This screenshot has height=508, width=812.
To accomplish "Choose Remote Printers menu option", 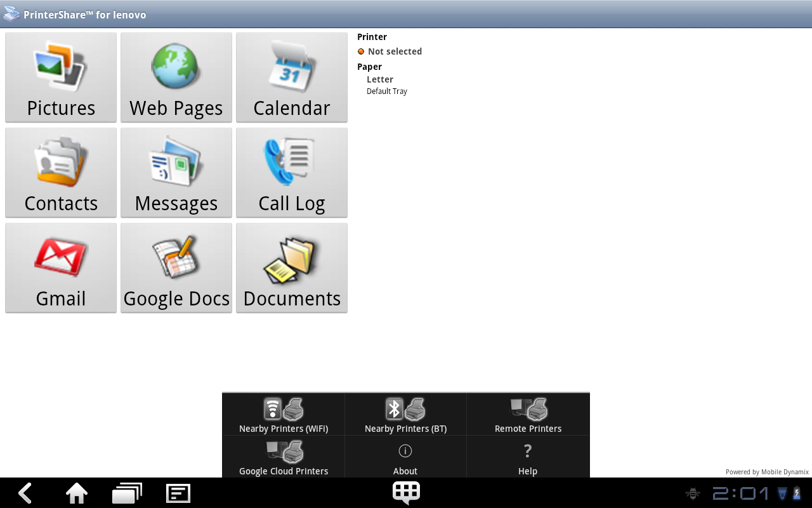I will coord(528,415).
